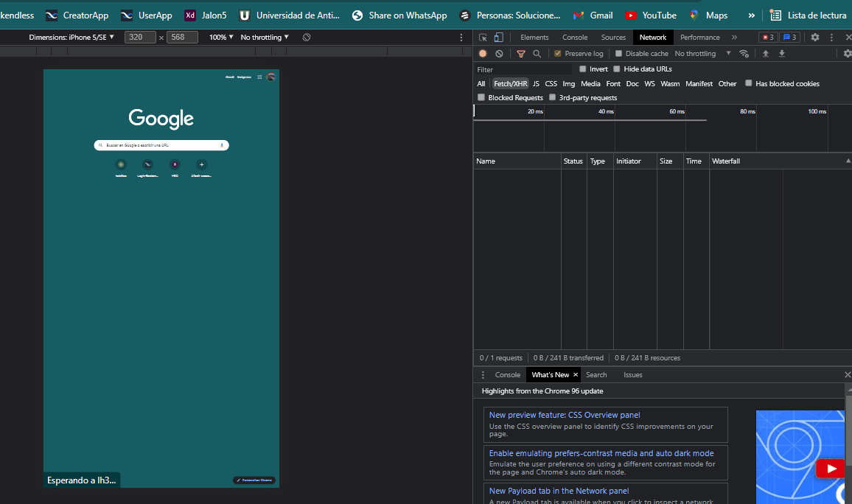Close the What's New drawer tab
The height and width of the screenshot is (504, 852).
coord(576,375)
